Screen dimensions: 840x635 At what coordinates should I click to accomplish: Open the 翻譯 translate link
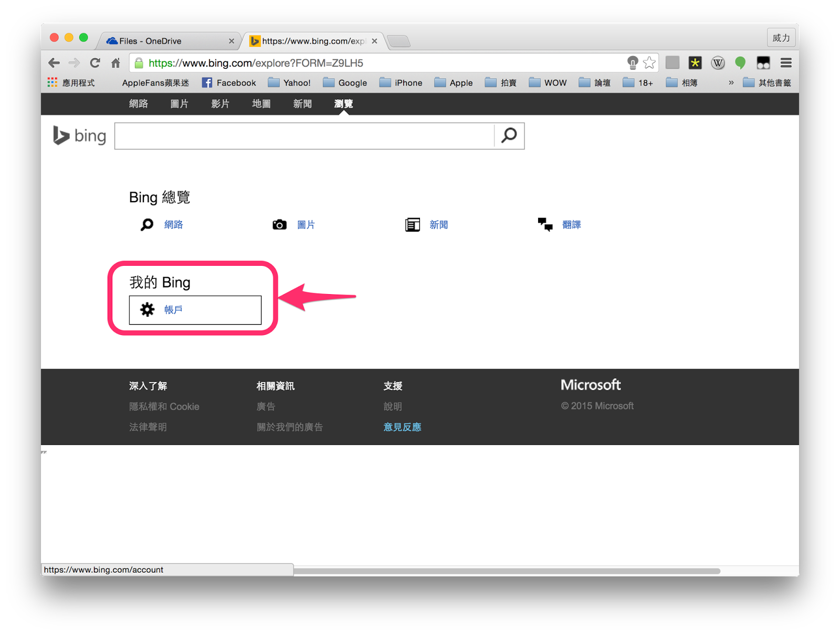(x=571, y=225)
